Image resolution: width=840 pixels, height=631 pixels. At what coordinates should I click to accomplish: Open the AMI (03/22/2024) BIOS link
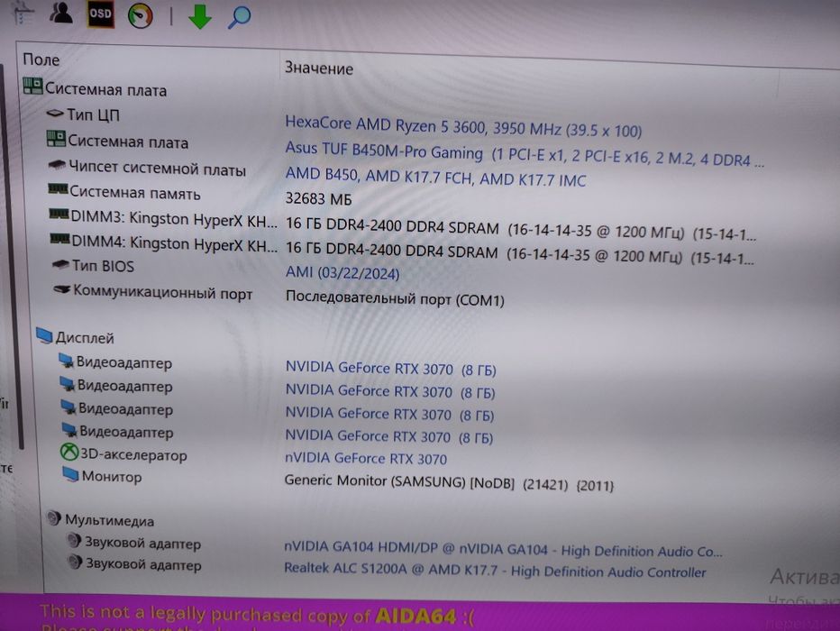point(342,272)
